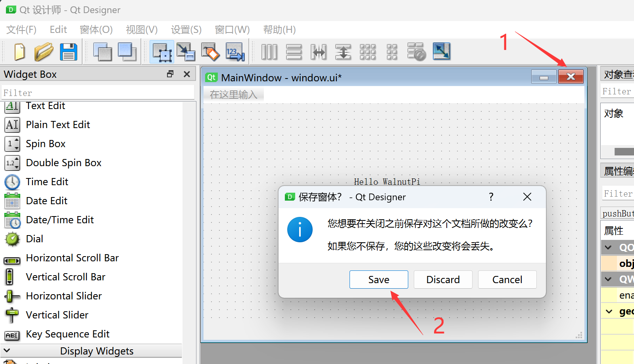Screen dimensions: 634x364
Task: Close the Widget Box panel
Action: tap(187, 74)
